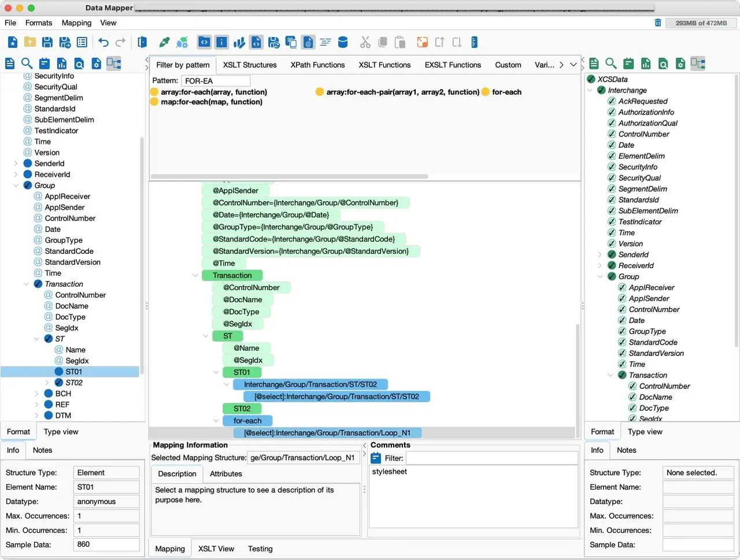The width and height of the screenshot is (740, 560).
Task: Click the comments Filter field
Action: click(492, 458)
